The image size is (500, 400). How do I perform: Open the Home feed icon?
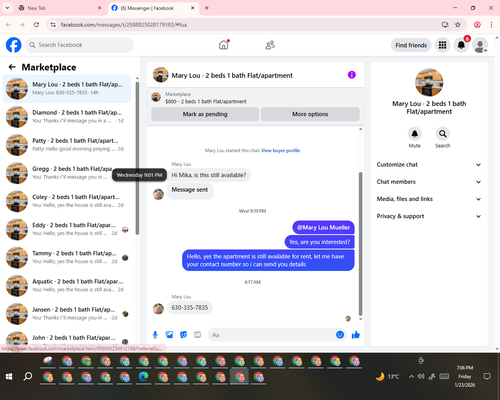(x=224, y=45)
